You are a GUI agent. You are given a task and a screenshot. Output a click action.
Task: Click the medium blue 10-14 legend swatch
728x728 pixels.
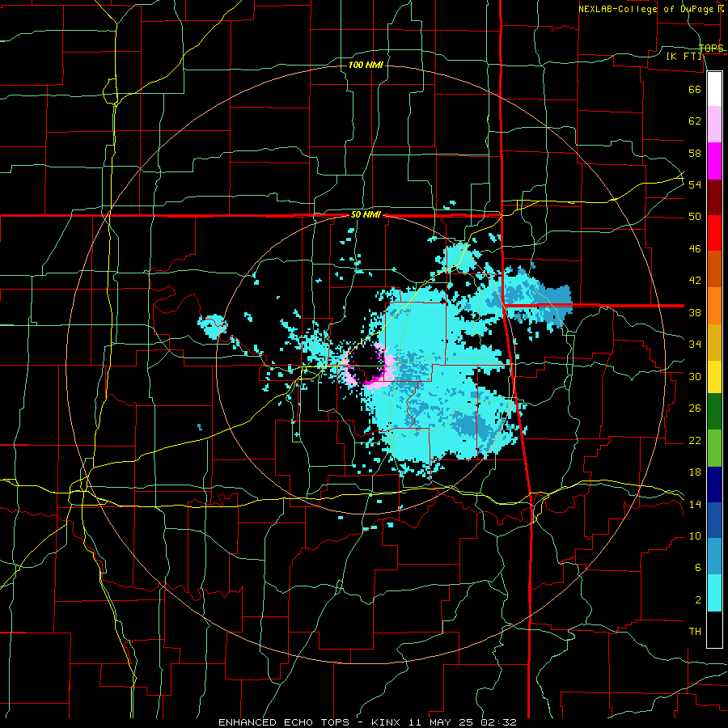[x=714, y=520]
